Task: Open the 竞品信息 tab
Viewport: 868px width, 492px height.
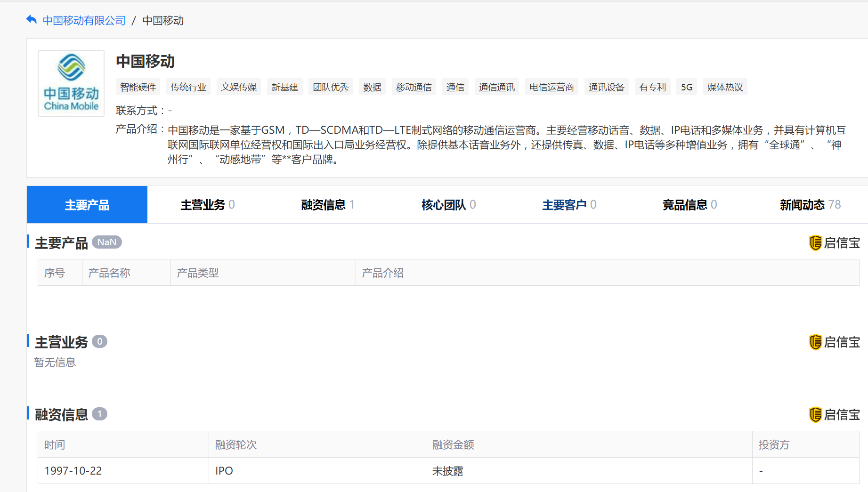Action: pyautogui.click(x=690, y=205)
